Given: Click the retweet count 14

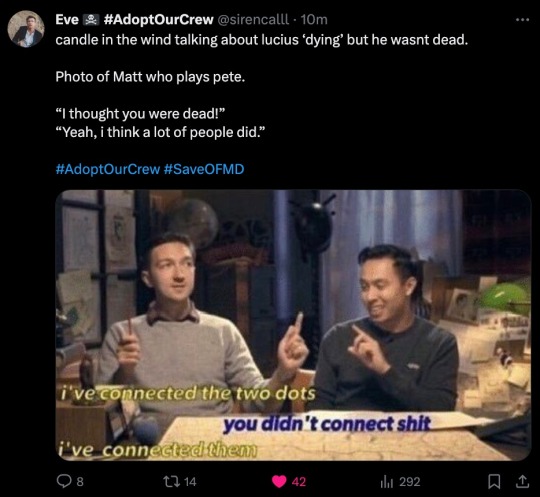Looking at the screenshot, I should click(190, 482).
